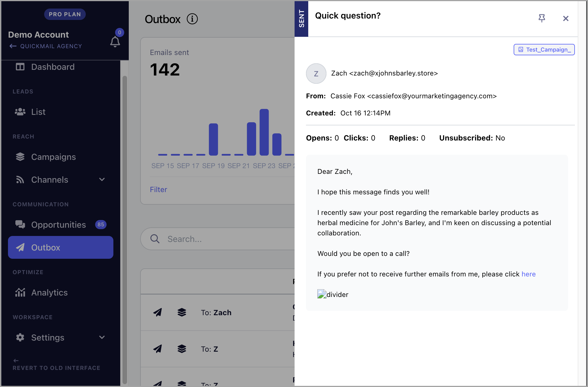Return to Quickmail Agency link
The height and width of the screenshot is (387, 588).
click(46, 46)
